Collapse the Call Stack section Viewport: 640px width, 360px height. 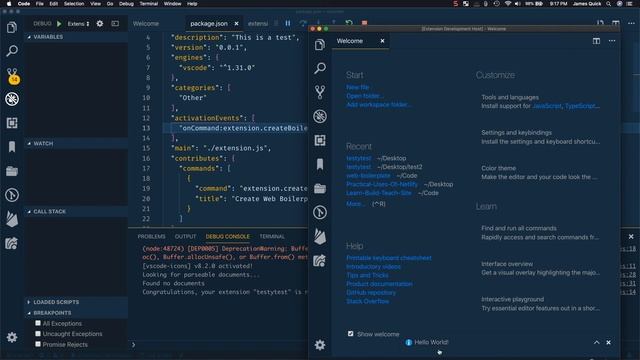[x=76, y=211]
